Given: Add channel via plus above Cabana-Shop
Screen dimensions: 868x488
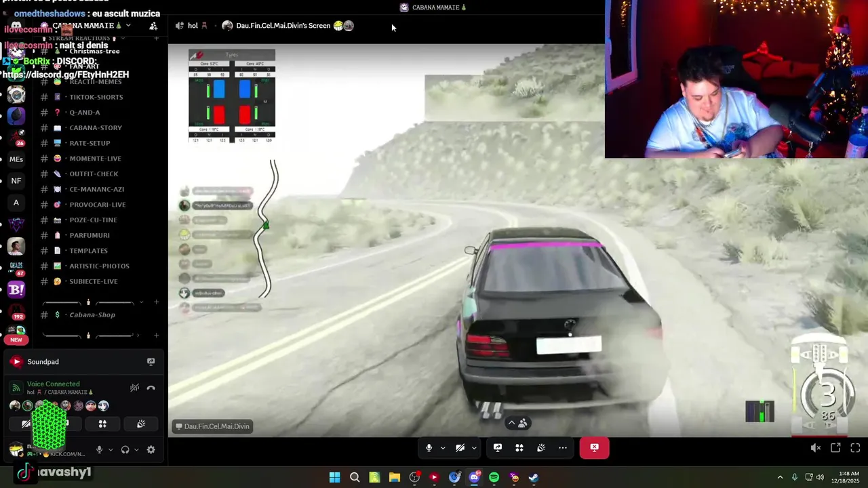Looking at the screenshot, I should 156,302.
